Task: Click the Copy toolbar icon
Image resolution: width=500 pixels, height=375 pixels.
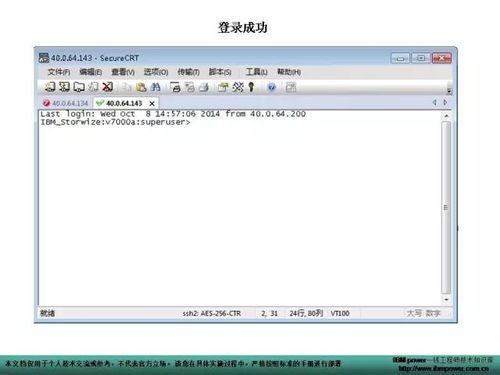Action: [x=127, y=87]
